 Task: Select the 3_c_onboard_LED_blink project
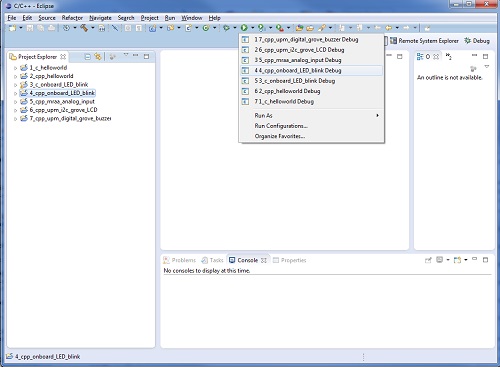click(x=59, y=85)
